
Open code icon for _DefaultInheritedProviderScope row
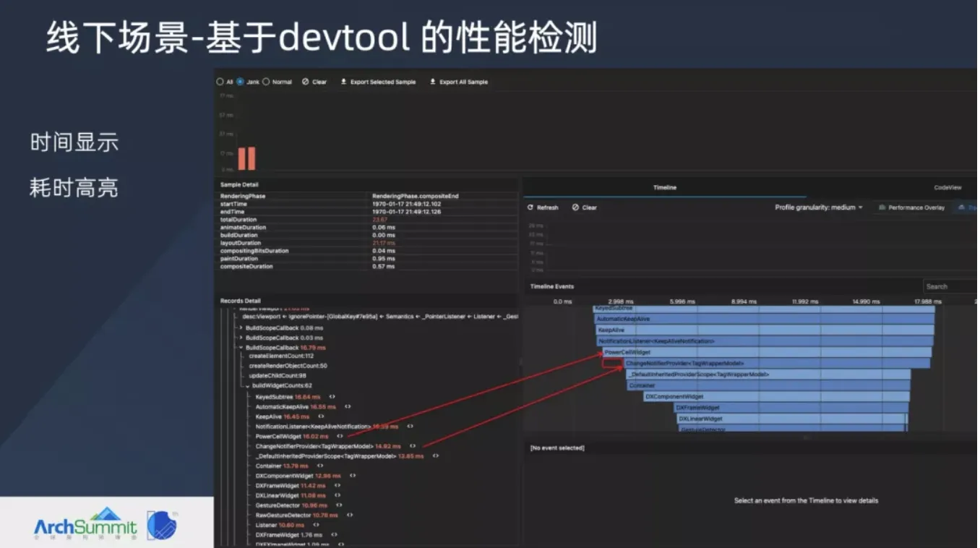click(x=435, y=456)
